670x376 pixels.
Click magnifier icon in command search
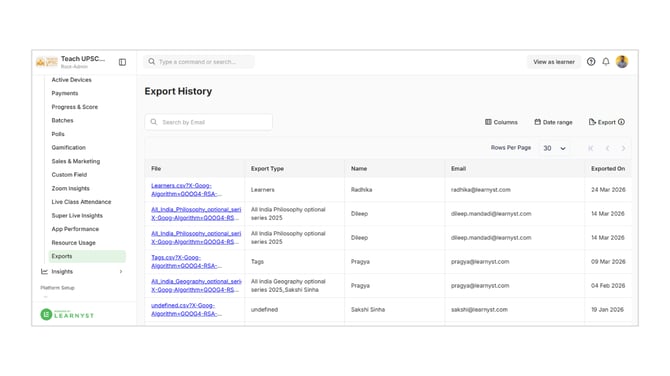(x=152, y=62)
